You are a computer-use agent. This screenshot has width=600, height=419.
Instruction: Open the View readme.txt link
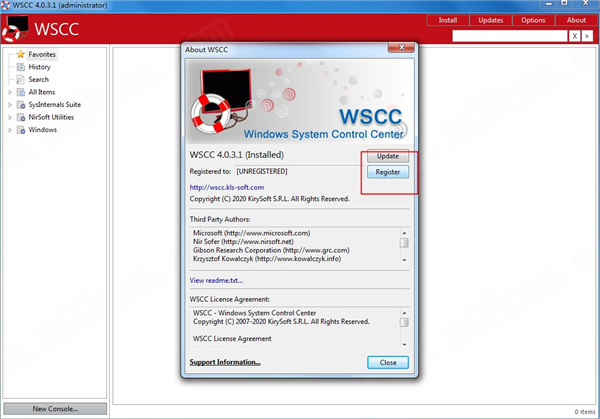point(216,280)
